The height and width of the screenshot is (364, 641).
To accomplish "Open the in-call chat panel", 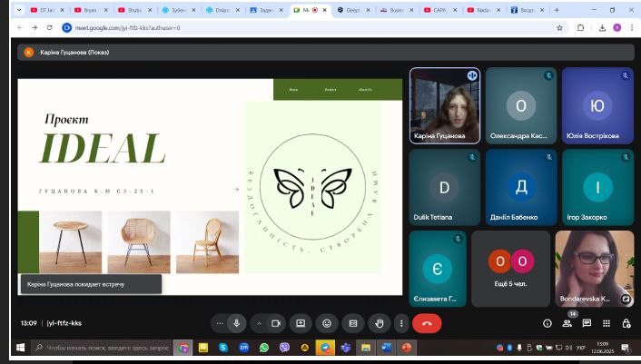I will [587, 323].
